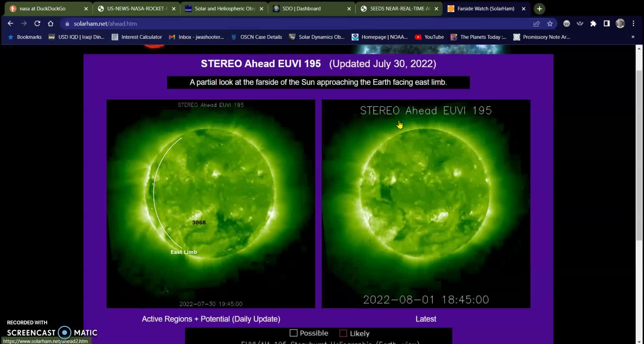This screenshot has height=344, width=644.
Task: Open OSCN Case Details bookmark
Action: (x=256, y=37)
